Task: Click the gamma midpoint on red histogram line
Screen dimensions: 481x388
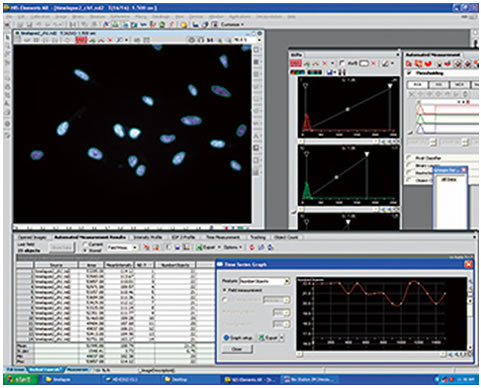Action: [x=347, y=109]
